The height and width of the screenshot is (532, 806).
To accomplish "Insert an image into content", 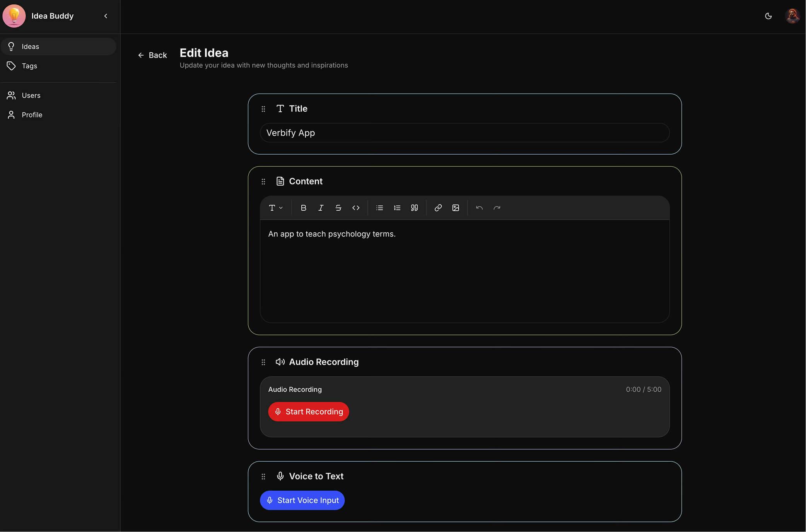I will click(456, 208).
